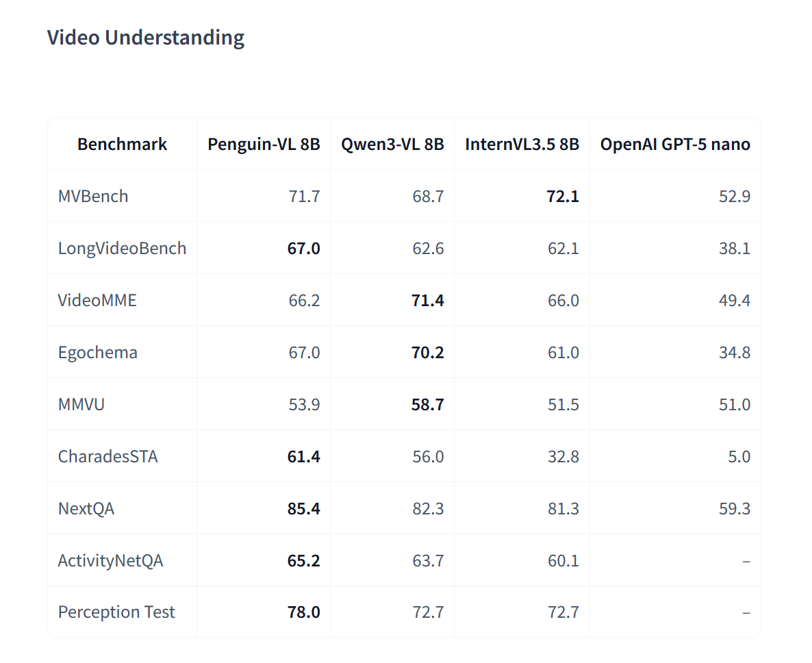Screen dimensions: 812x663
Task: Click the OpenAI GPT-5 nano column header
Action: click(675, 145)
